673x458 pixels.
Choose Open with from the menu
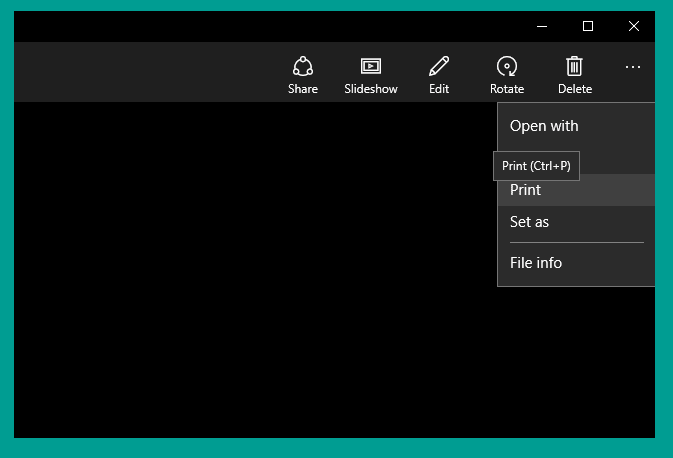[x=576, y=126]
